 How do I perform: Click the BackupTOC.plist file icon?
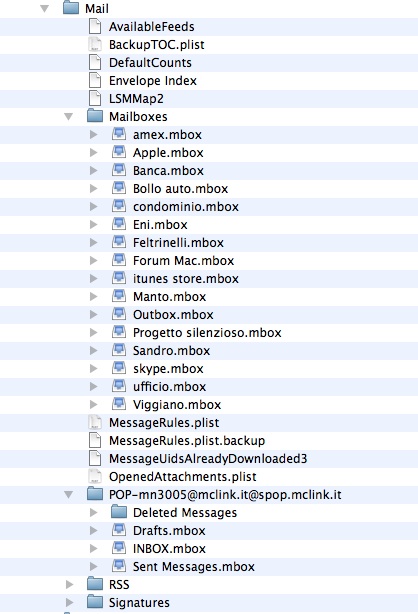(x=95, y=44)
